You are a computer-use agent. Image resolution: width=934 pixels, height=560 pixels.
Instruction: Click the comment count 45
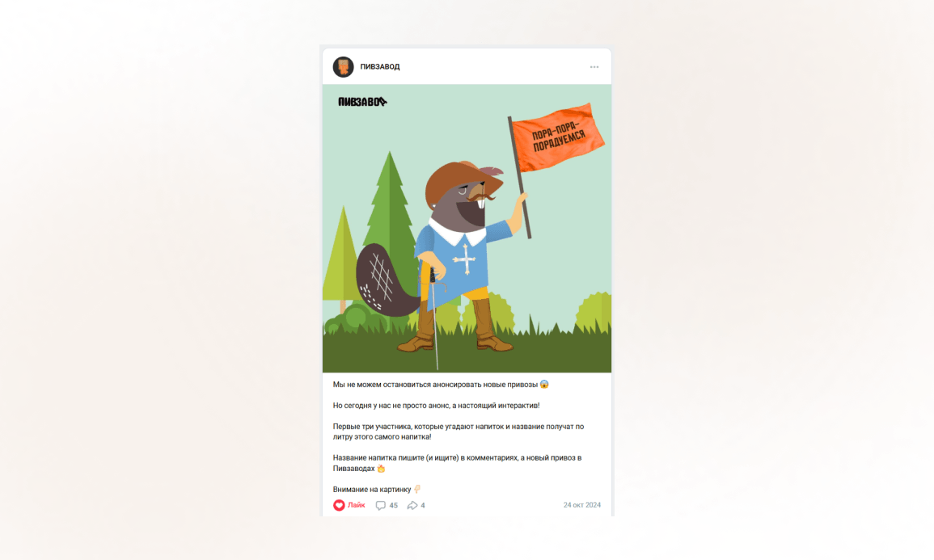pos(393,505)
